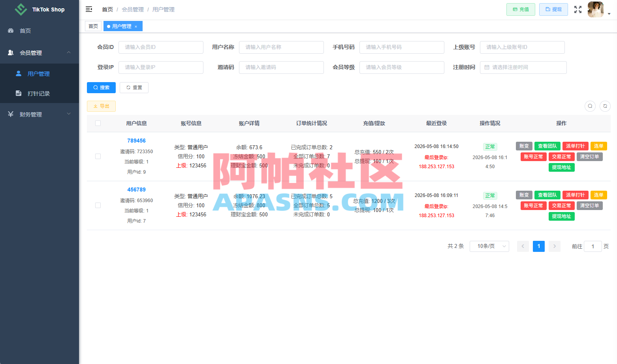Tick the checkbox for user 456789
The width and height of the screenshot is (617, 364).
pyautogui.click(x=98, y=205)
